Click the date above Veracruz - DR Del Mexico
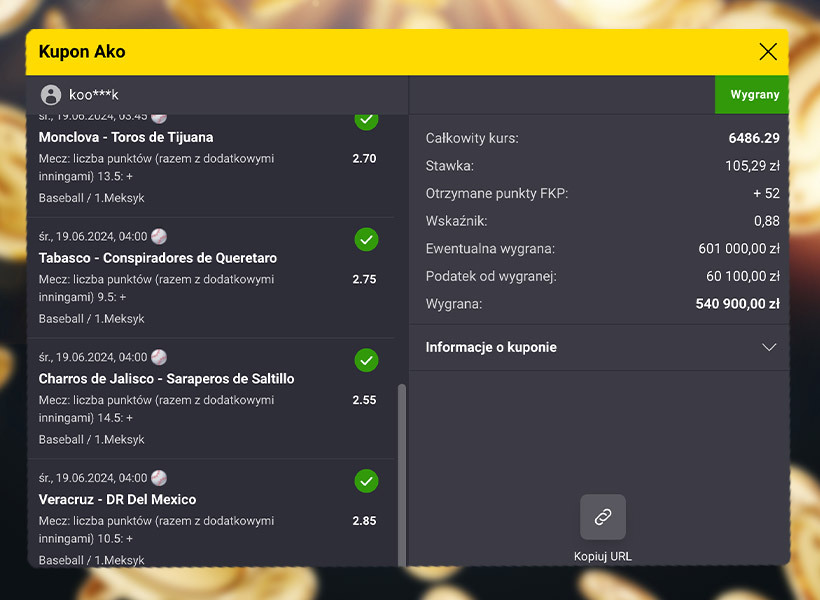The image size is (820, 600). tap(93, 478)
